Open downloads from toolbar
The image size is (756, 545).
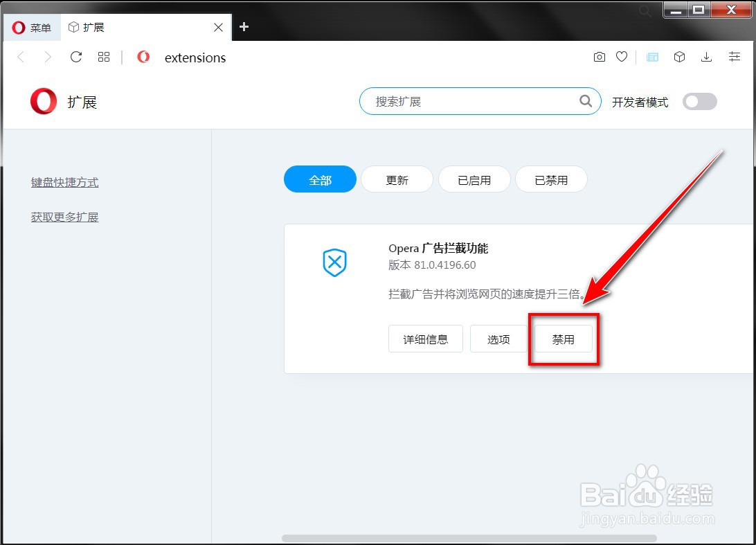706,57
